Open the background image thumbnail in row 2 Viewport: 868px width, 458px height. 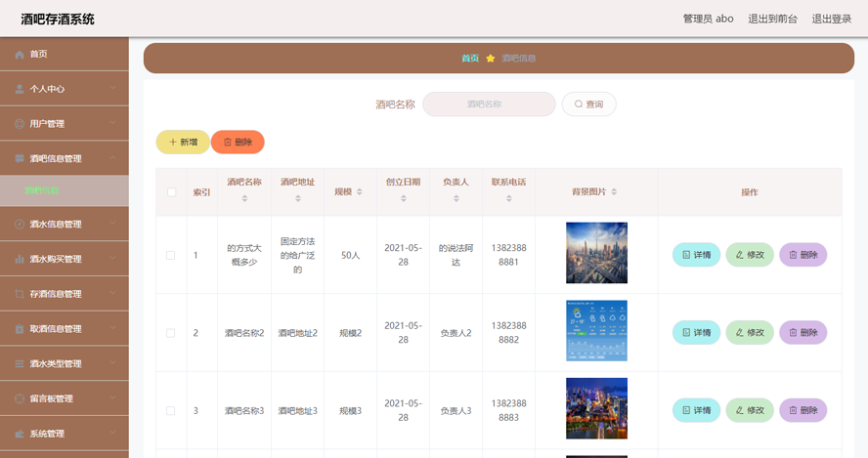pyautogui.click(x=596, y=331)
